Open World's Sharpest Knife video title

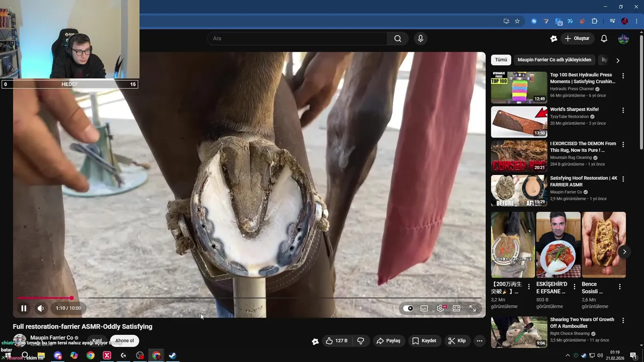tap(574, 109)
